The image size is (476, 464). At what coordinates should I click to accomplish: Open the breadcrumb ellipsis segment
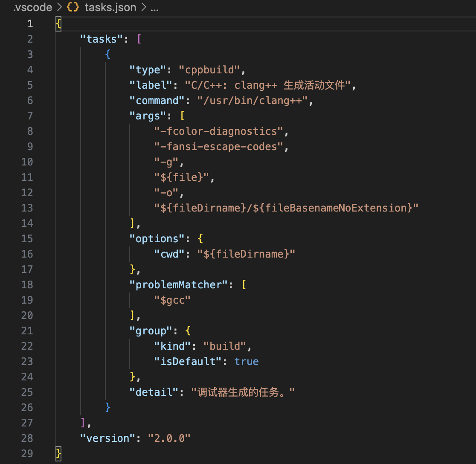coord(154,8)
